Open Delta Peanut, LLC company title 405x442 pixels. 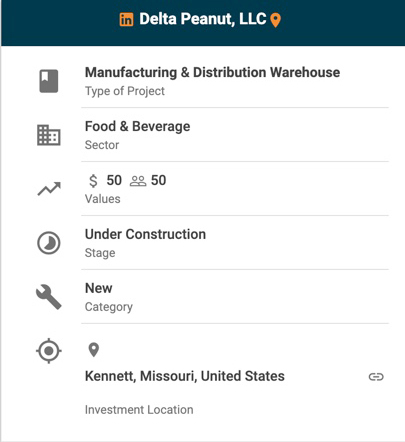pyautogui.click(x=203, y=19)
